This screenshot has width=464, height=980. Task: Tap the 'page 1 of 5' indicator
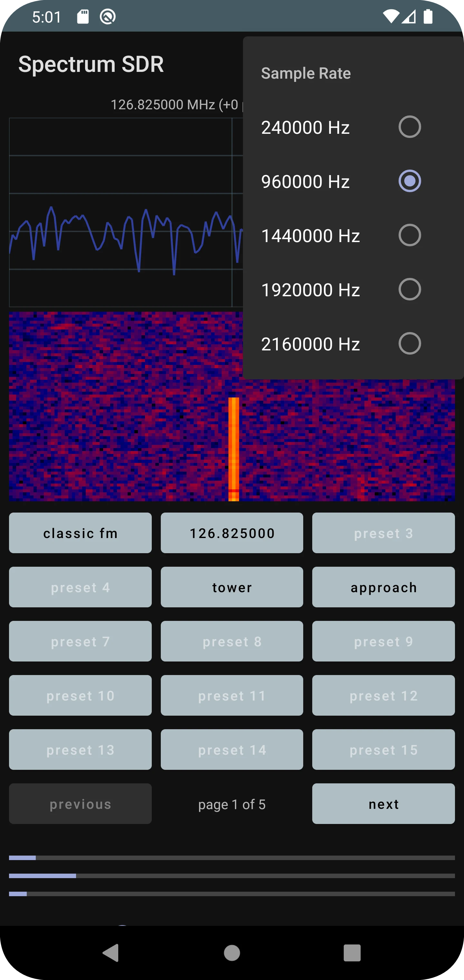coord(232,804)
